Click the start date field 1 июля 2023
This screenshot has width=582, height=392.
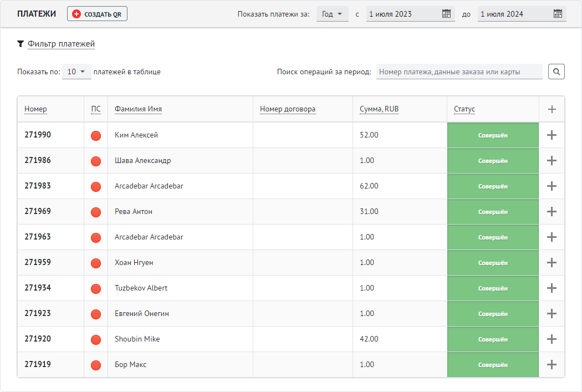pyautogui.click(x=403, y=14)
